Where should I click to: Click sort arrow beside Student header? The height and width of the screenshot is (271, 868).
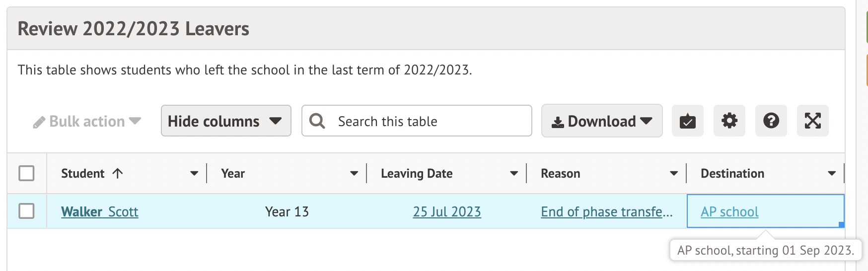click(x=118, y=173)
